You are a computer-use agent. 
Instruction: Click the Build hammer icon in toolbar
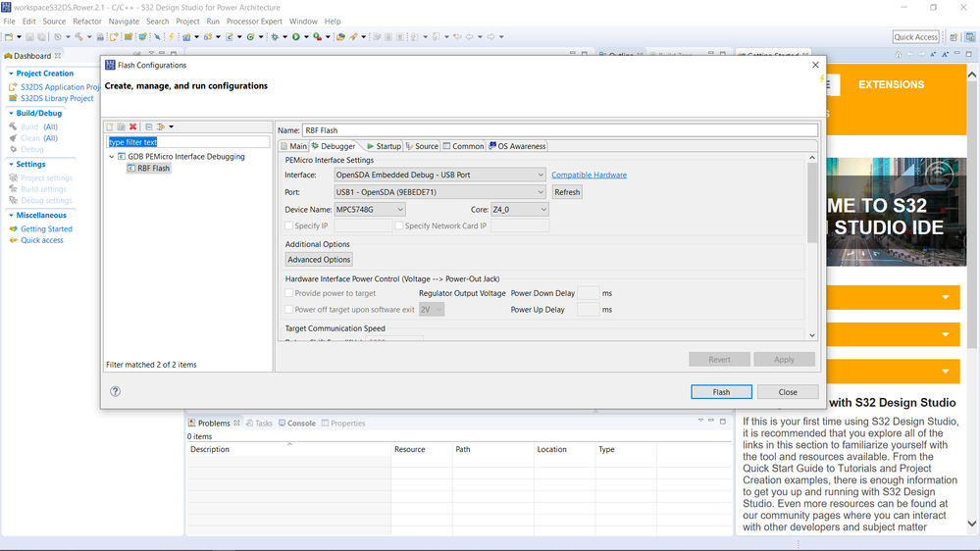[78, 37]
